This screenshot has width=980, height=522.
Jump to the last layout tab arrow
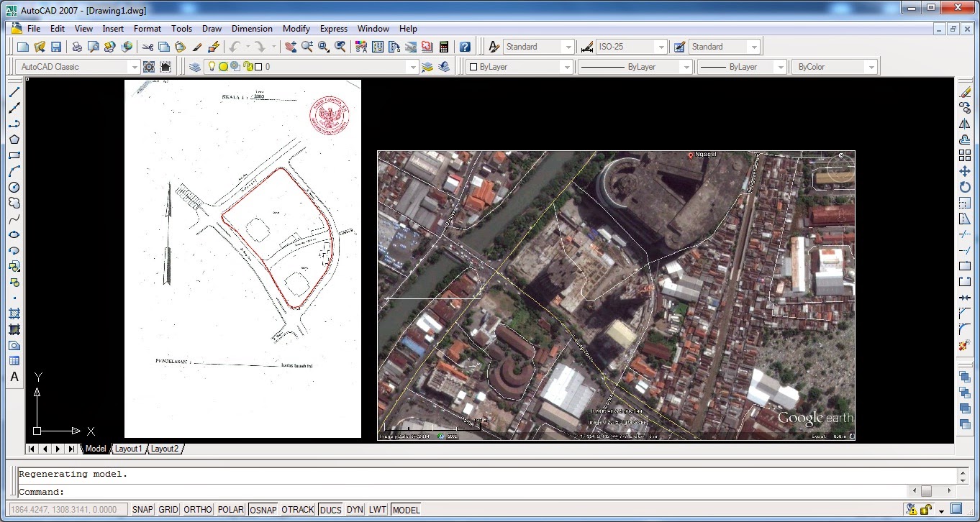71,449
